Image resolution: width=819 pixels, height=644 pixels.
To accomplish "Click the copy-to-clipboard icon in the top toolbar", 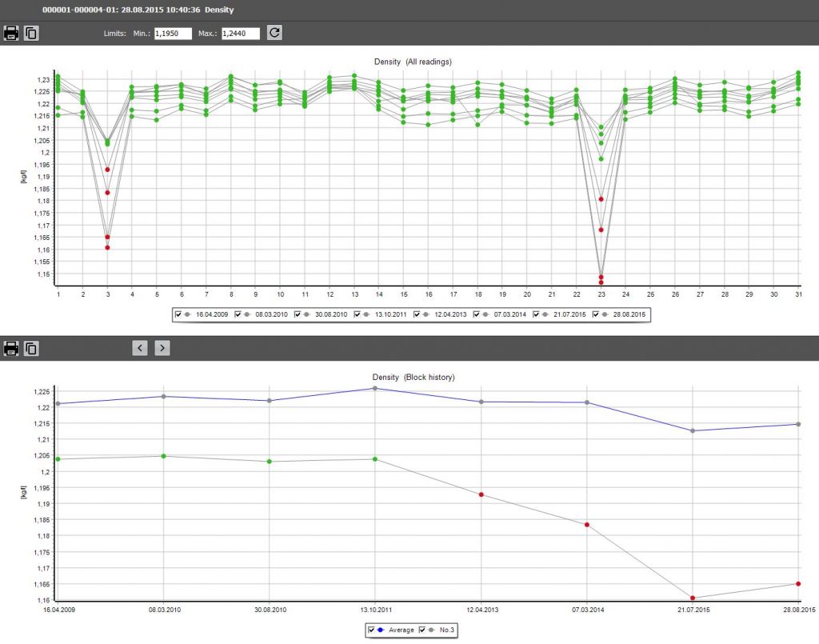I will (30, 33).
